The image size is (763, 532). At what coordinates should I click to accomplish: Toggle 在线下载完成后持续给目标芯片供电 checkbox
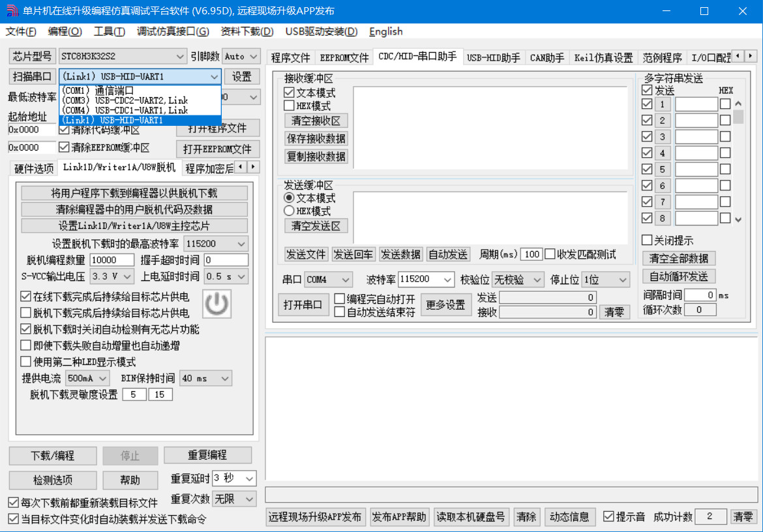pyautogui.click(x=26, y=296)
